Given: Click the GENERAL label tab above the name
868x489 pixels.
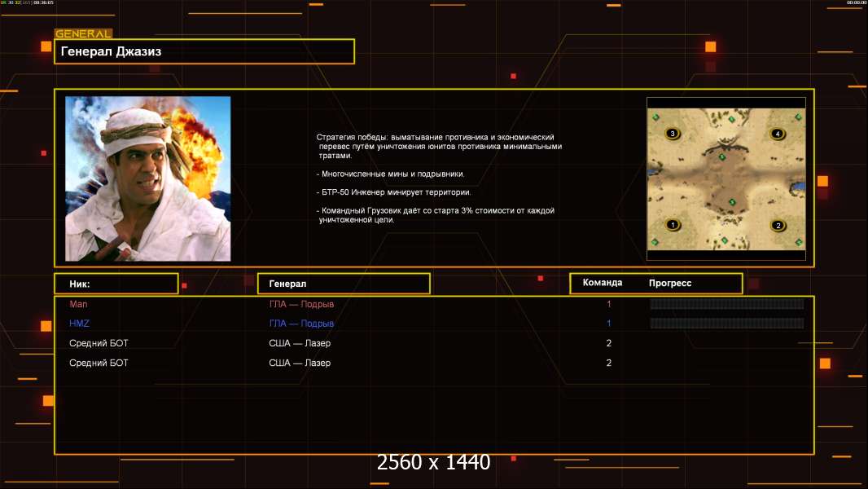Looking at the screenshot, I should 83,34.
